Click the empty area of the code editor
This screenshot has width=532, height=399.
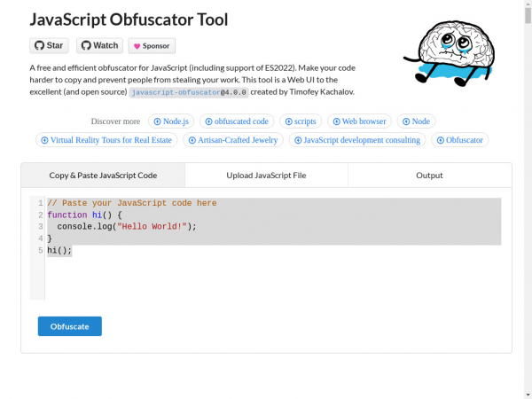[271, 278]
